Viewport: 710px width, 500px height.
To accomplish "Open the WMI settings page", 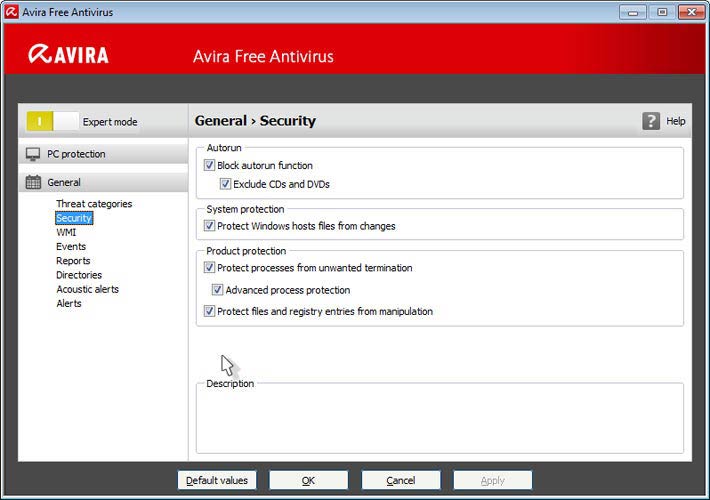I will click(66, 232).
